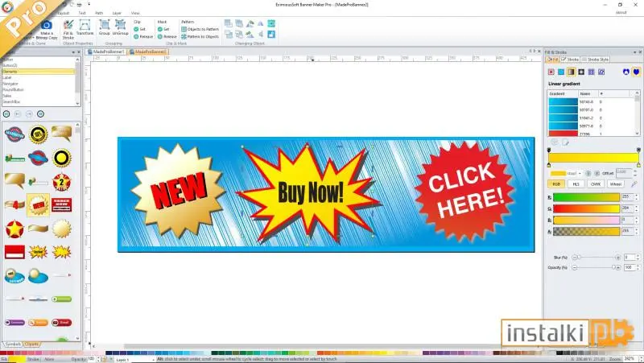Choose RGB color mode
644x363 pixels.
(556, 184)
